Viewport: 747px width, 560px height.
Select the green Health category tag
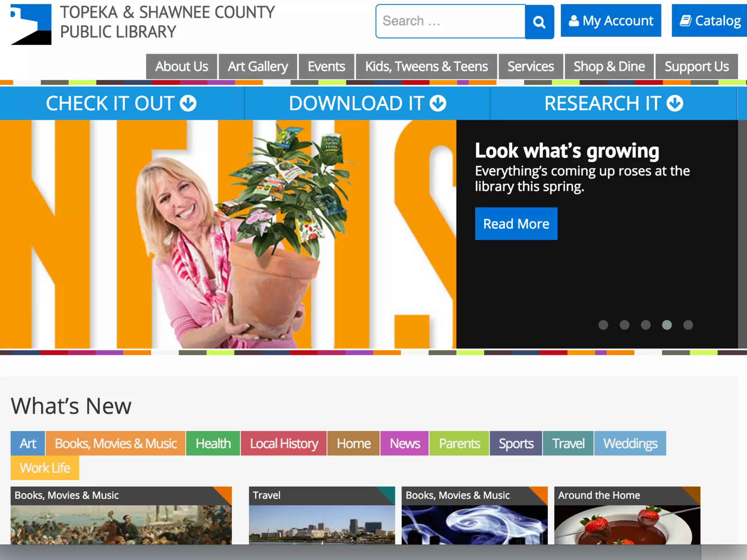click(213, 443)
